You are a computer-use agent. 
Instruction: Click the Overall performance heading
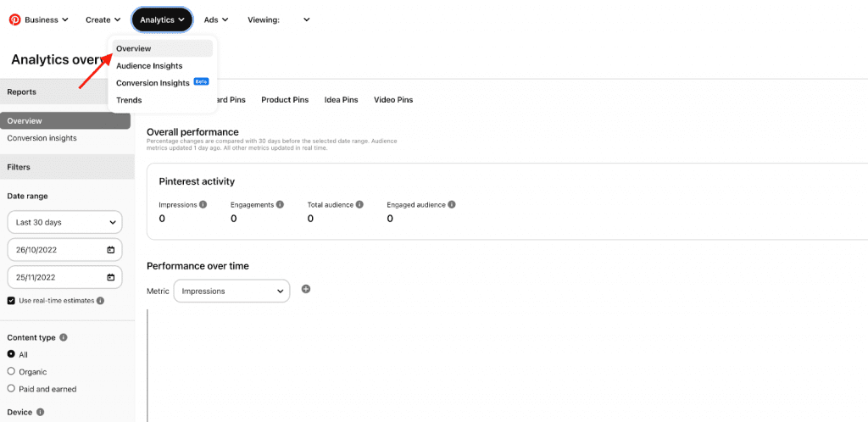[x=192, y=132]
